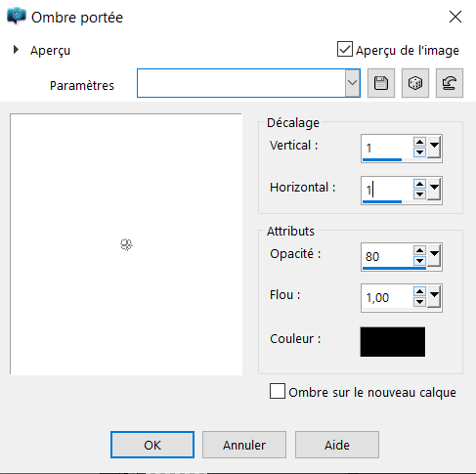Increase the Opacité value with the up arrow
Image resolution: width=476 pixels, height=474 pixels.
click(419, 250)
